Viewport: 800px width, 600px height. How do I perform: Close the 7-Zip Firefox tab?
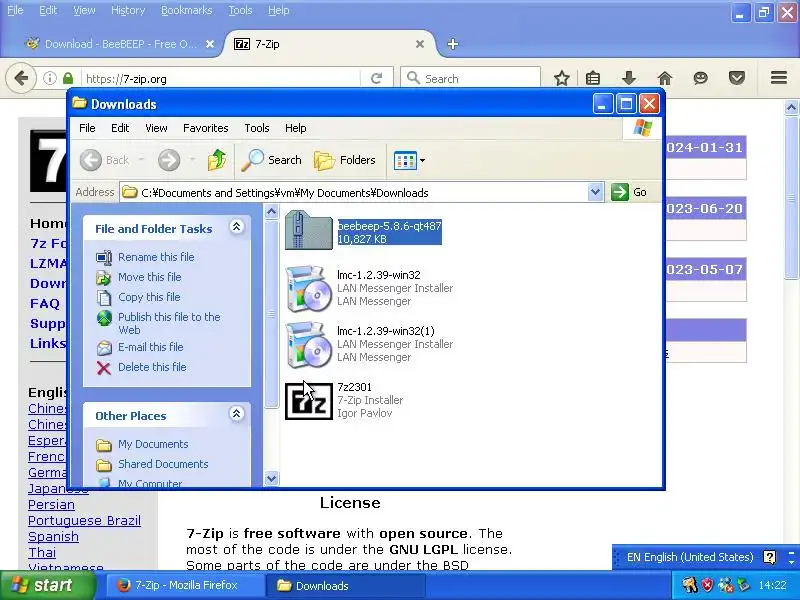click(x=420, y=44)
